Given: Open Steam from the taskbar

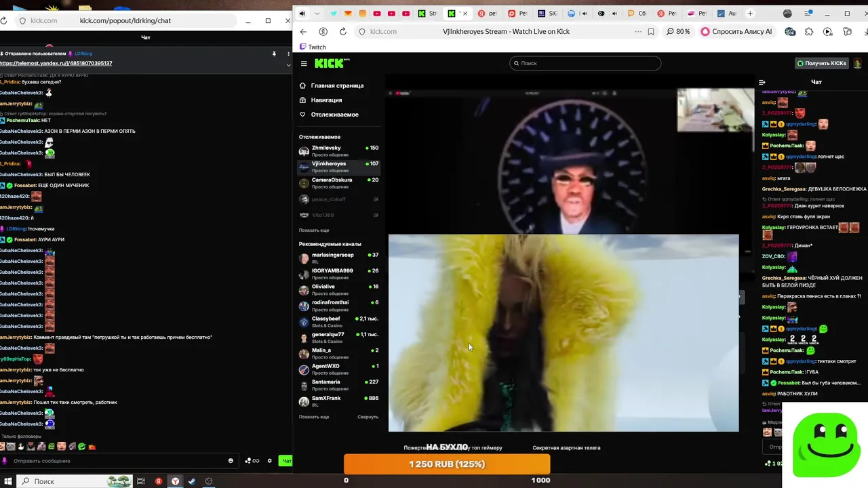Looking at the screenshot, I should [192, 481].
